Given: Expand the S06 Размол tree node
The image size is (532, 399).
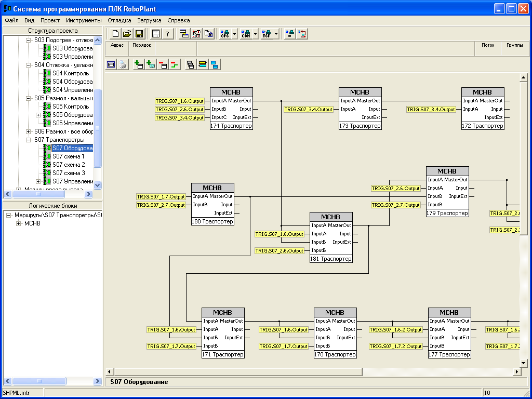Looking at the screenshot, I should tap(29, 131).
